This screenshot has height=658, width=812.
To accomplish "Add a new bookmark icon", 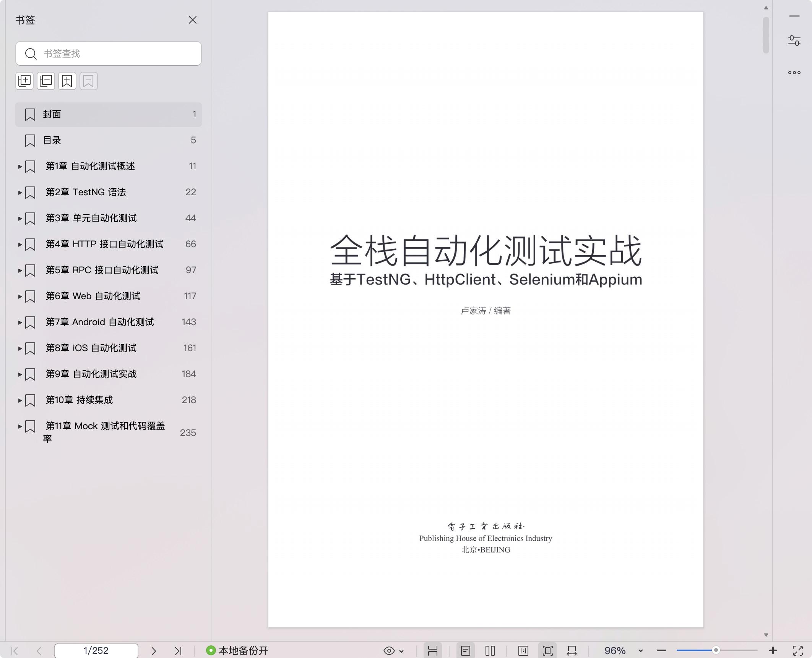I will tap(67, 81).
